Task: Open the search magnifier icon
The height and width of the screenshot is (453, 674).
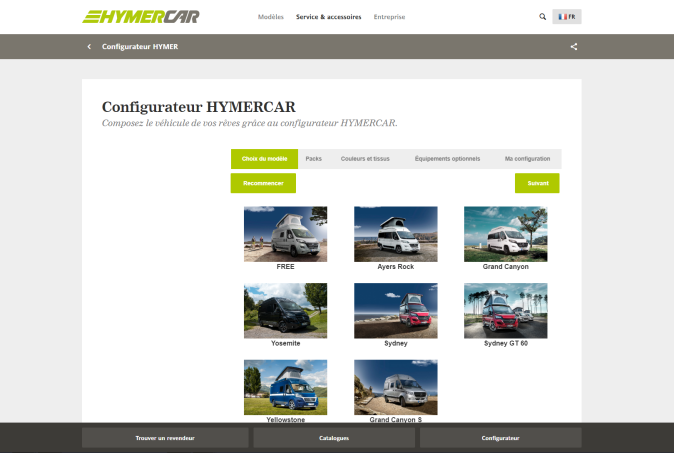Action: [x=542, y=17]
